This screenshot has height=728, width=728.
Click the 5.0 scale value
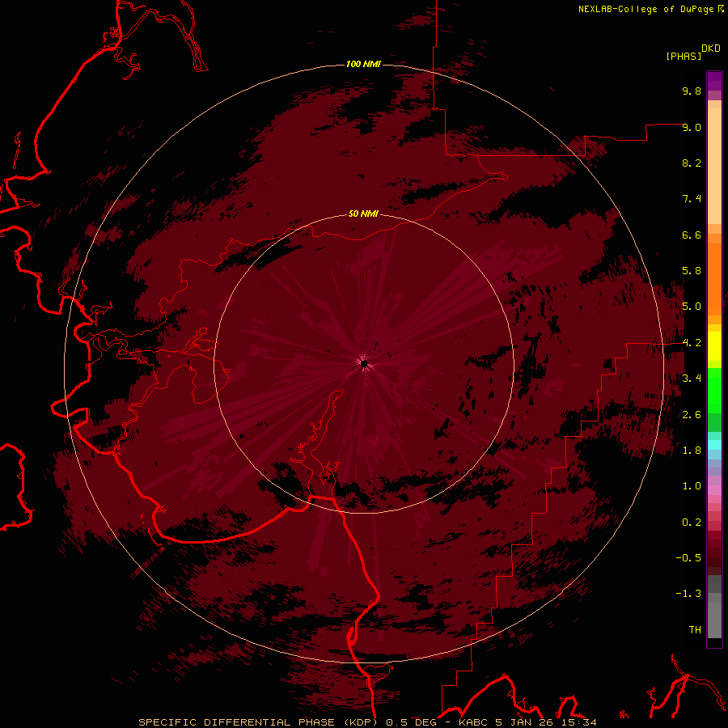point(692,307)
